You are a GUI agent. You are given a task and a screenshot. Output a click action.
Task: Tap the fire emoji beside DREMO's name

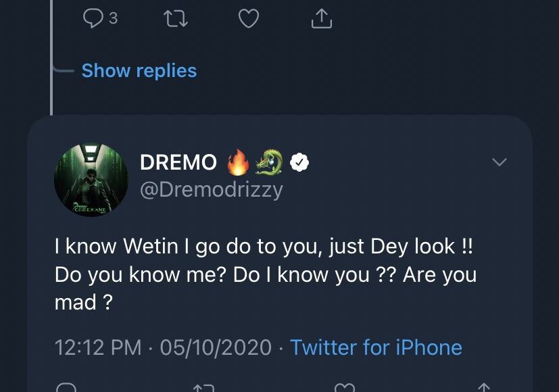click(x=237, y=163)
